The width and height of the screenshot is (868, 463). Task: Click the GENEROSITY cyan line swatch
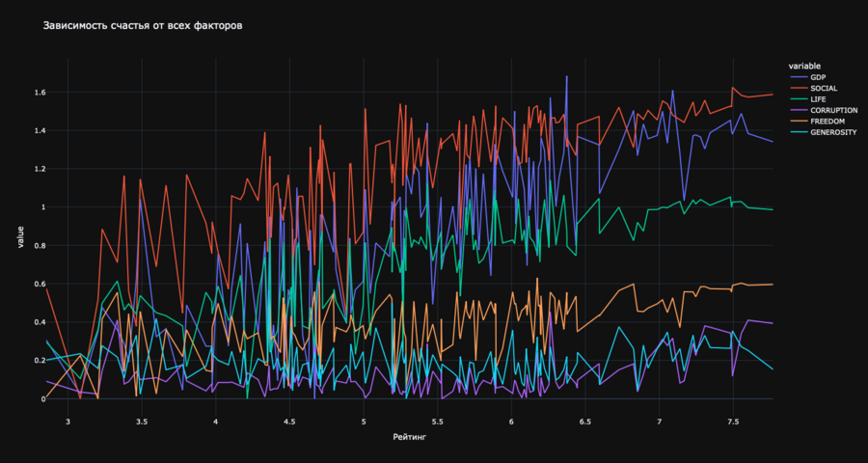[799, 132]
